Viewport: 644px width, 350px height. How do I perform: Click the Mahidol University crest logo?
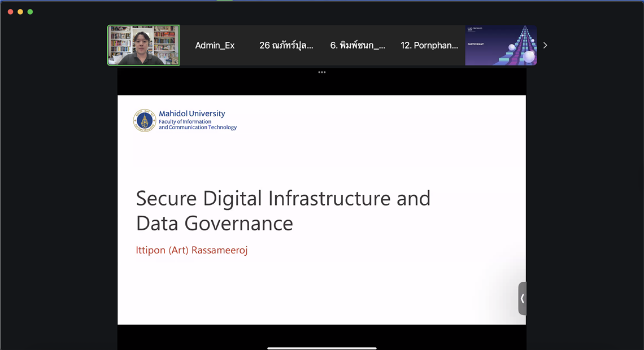[145, 120]
